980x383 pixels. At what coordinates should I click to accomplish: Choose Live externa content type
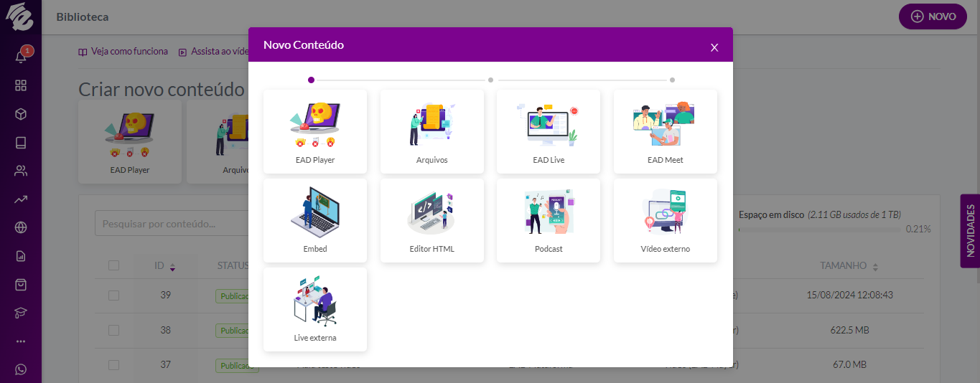click(315, 309)
